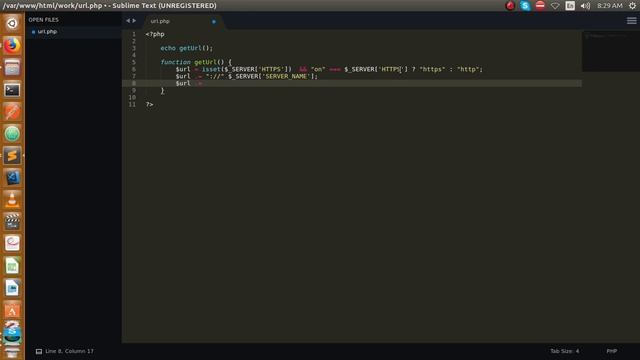This screenshot has height=360, width=640.
Task: Click line number 11 in the gutter
Action: point(132,104)
